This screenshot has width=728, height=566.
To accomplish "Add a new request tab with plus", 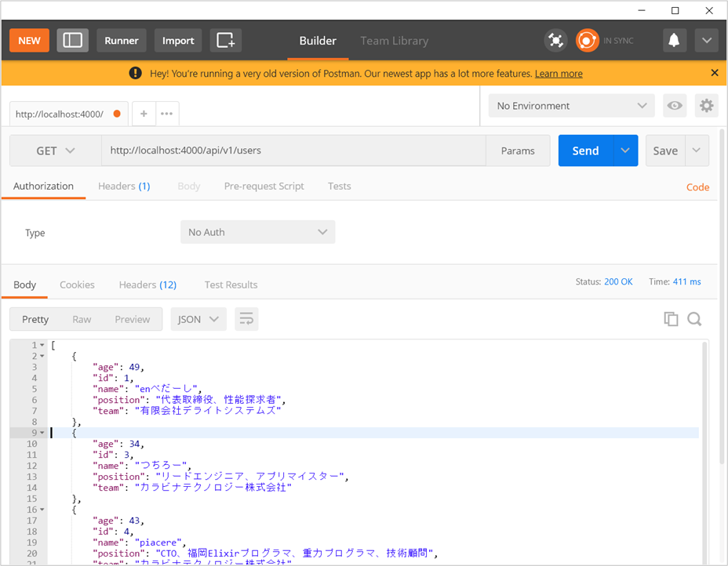I will pyautogui.click(x=144, y=114).
